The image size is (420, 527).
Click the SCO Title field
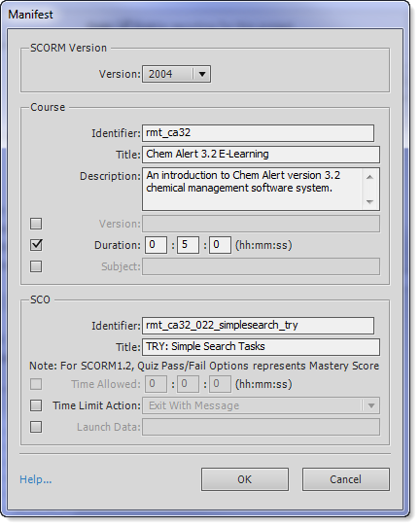[261, 347]
